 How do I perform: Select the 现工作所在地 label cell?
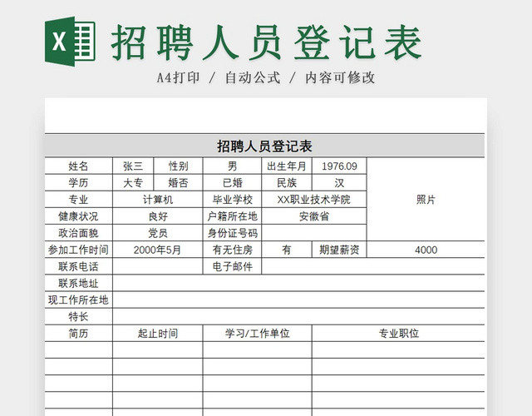click(x=78, y=300)
